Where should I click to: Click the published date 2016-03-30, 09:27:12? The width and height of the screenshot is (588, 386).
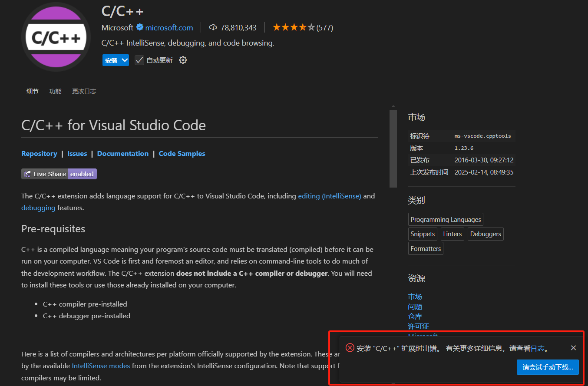click(x=484, y=160)
